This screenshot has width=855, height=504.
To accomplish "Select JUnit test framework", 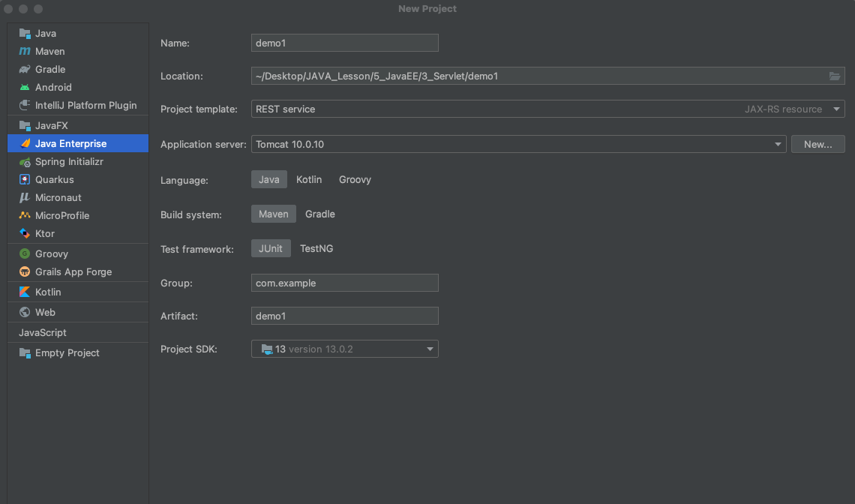I will pyautogui.click(x=271, y=248).
